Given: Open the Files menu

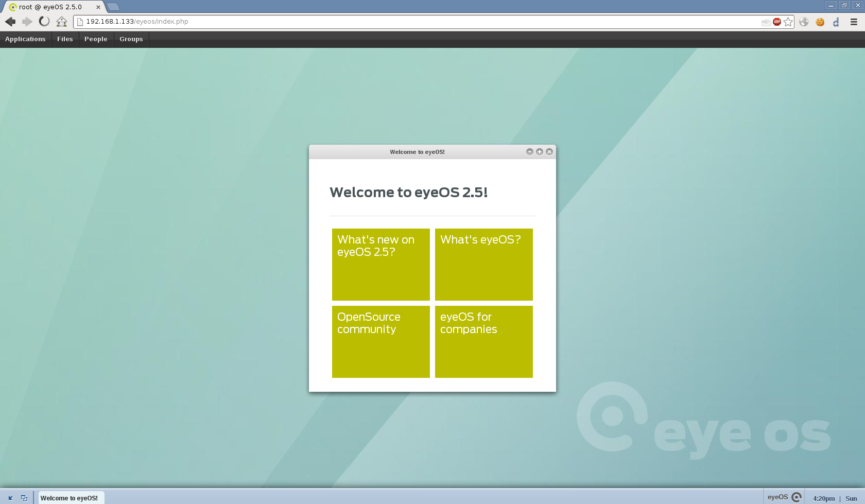Looking at the screenshot, I should pos(65,39).
